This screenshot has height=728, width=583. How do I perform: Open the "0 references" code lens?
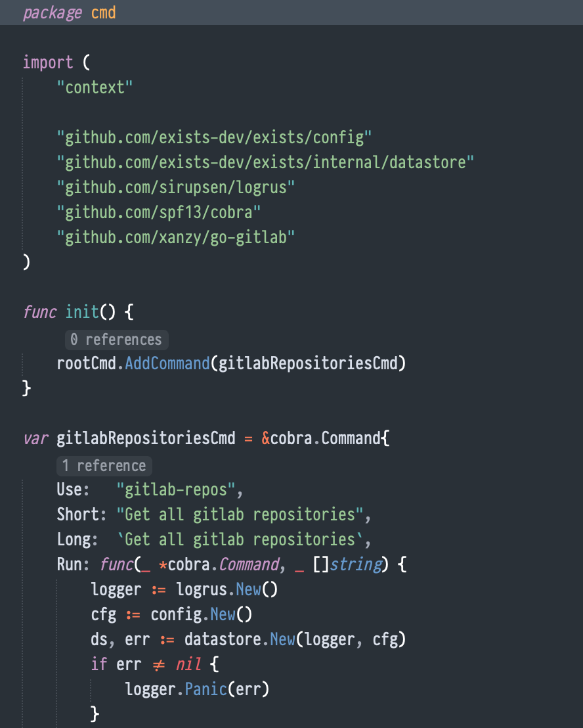pos(116,340)
